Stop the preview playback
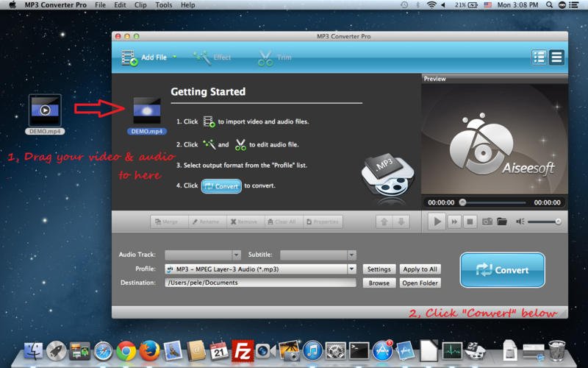Screen dimensions: 588x368 [470, 222]
